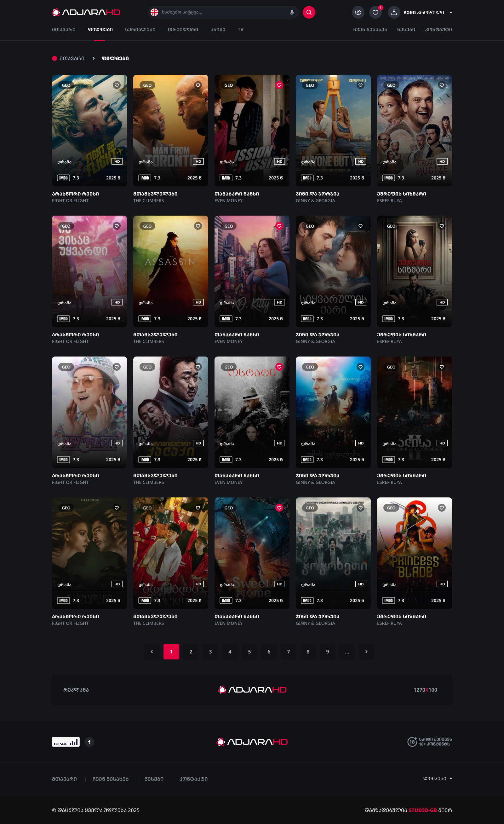Click the STUDIO-GB credit link
The image size is (504, 824).
coord(422,810)
